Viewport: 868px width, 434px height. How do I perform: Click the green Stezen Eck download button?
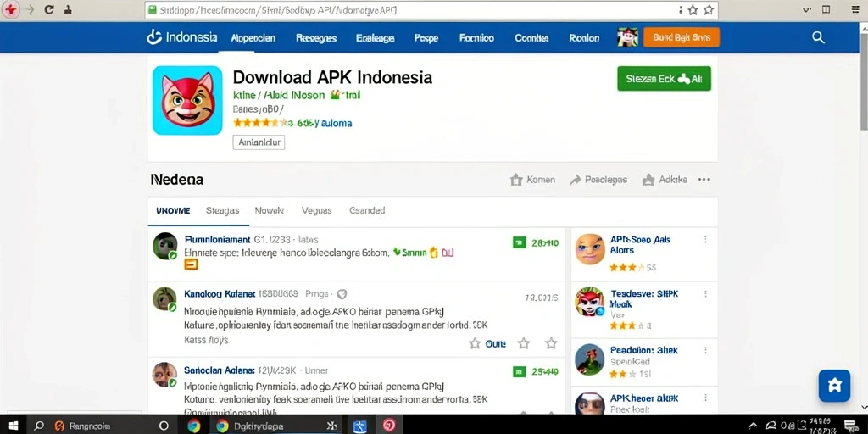pyautogui.click(x=664, y=79)
